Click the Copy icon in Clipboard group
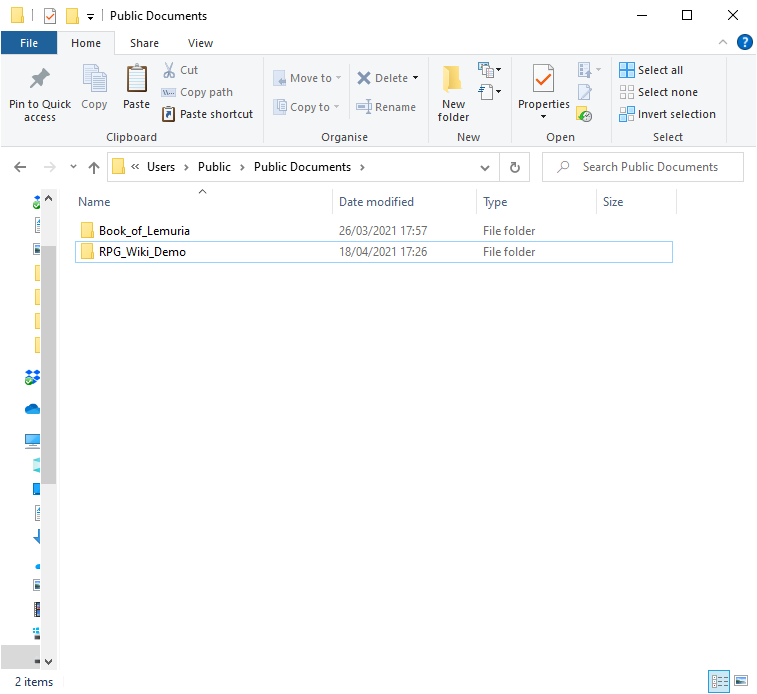The image size is (757, 694). [x=94, y=78]
